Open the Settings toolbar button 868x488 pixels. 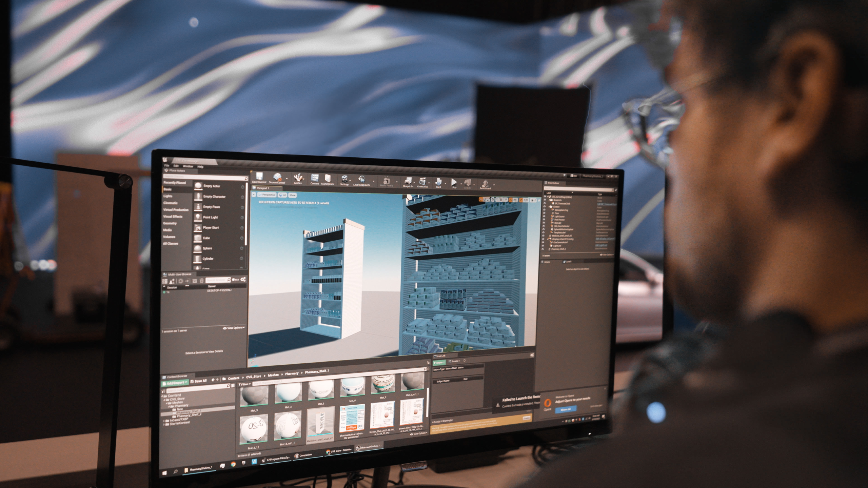[344, 180]
